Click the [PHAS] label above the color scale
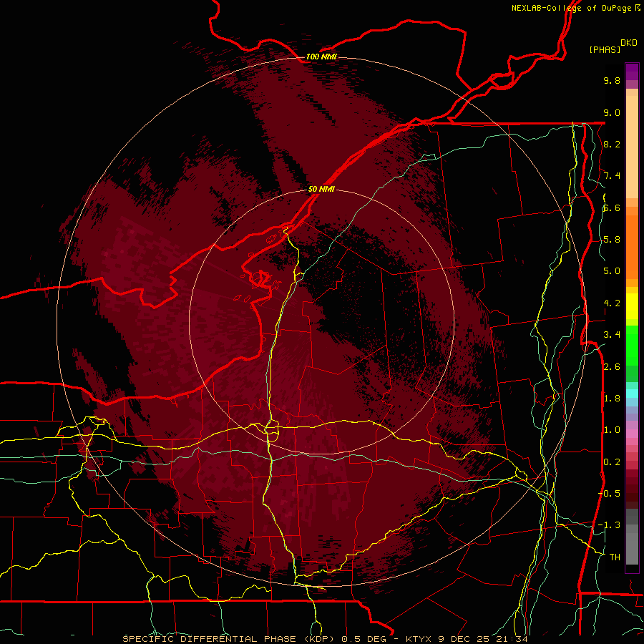Viewport: 644px width, 644px height. coord(605,49)
